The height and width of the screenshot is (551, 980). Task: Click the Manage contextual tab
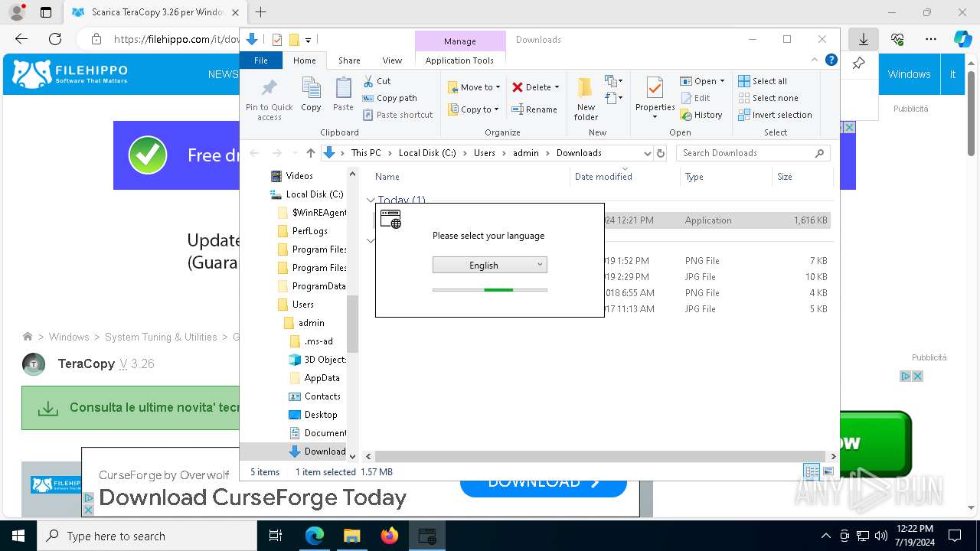pos(459,41)
